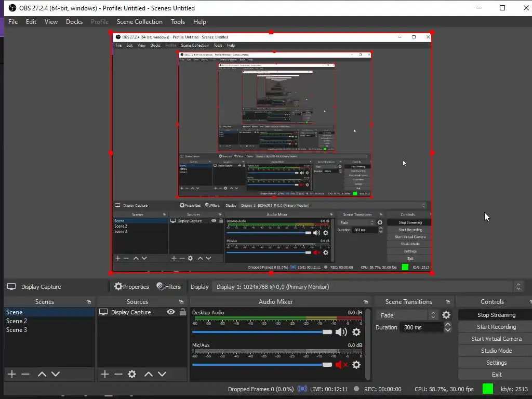Image resolution: width=532 pixels, height=399 pixels.
Task: Click Start Recording button
Action: tap(496, 327)
